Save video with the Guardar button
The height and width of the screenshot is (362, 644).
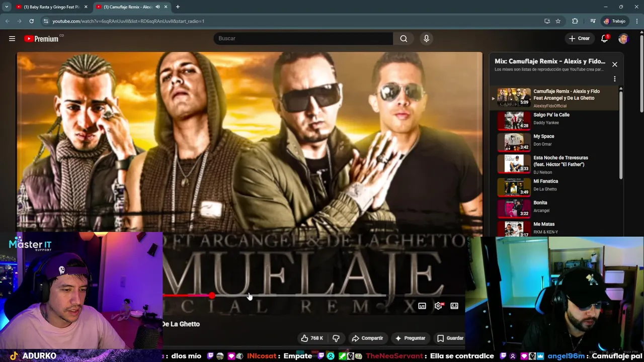tap(450, 338)
